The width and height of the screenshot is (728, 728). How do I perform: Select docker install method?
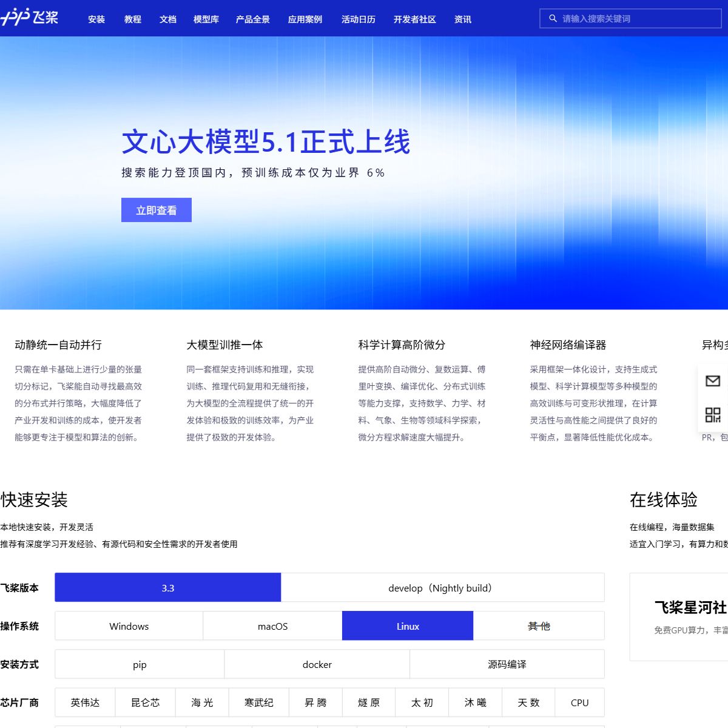317,664
